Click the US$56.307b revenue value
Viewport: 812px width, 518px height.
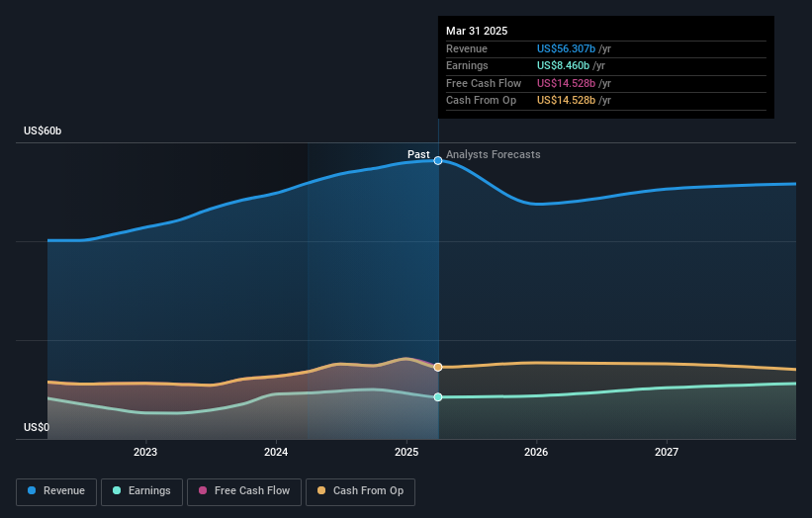(x=566, y=48)
